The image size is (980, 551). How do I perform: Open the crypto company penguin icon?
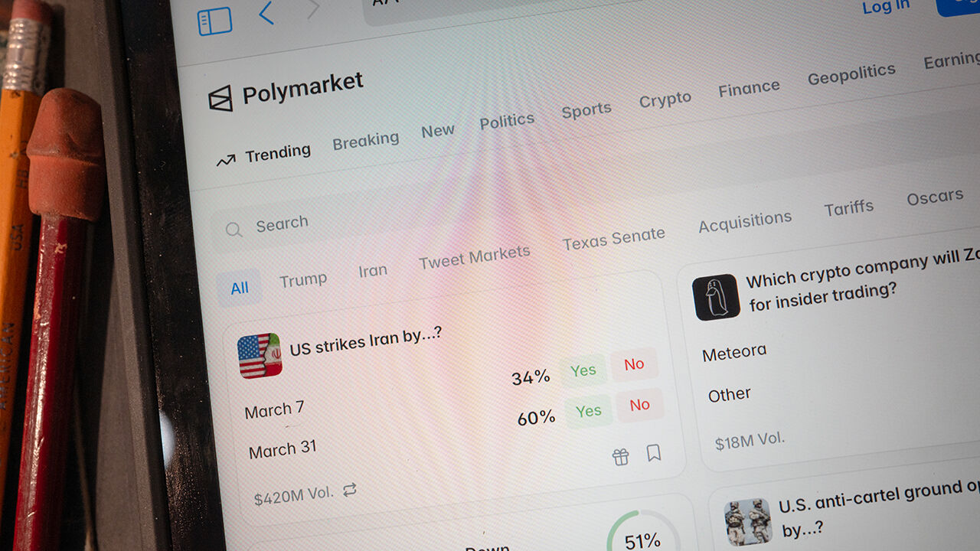point(716,297)
